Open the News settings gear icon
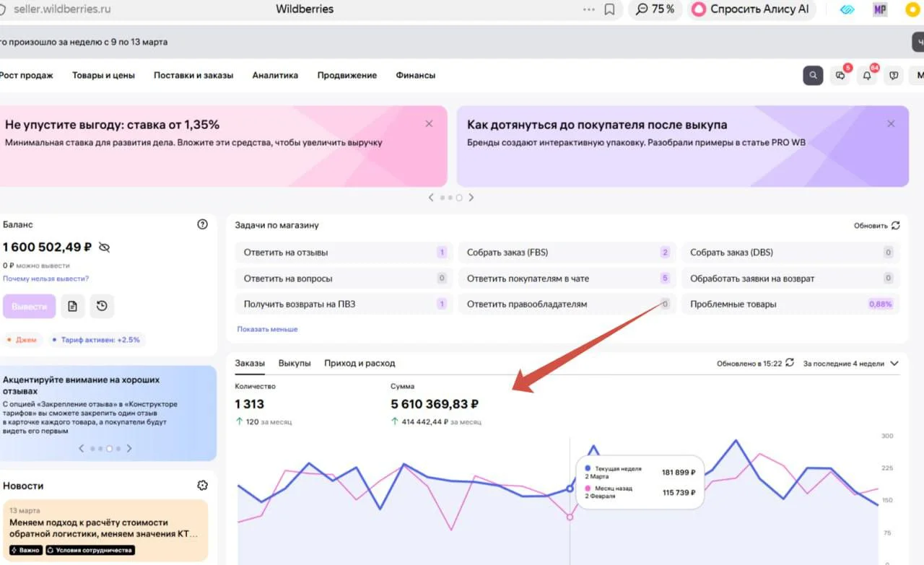The height and width of the screenshot is (565, 924). 202,486
